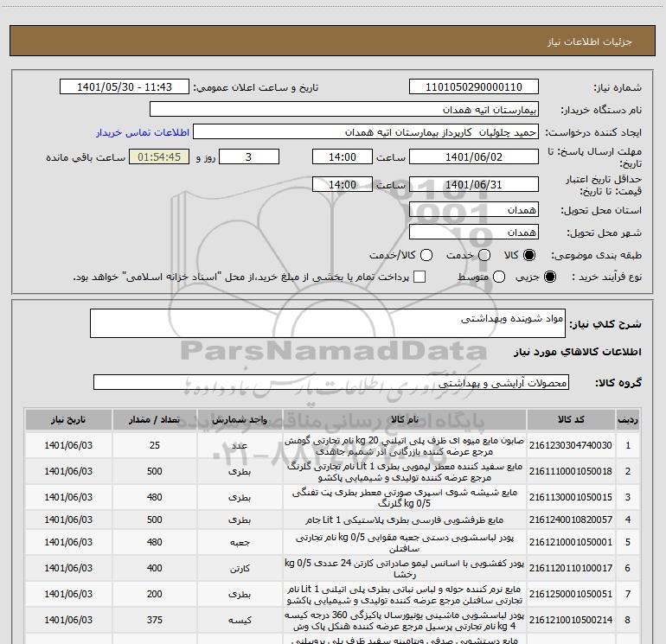Click need date 1401/06/03 in row 1
The image size is (666, 644).
pyautogui.click(x=68, y=445)
